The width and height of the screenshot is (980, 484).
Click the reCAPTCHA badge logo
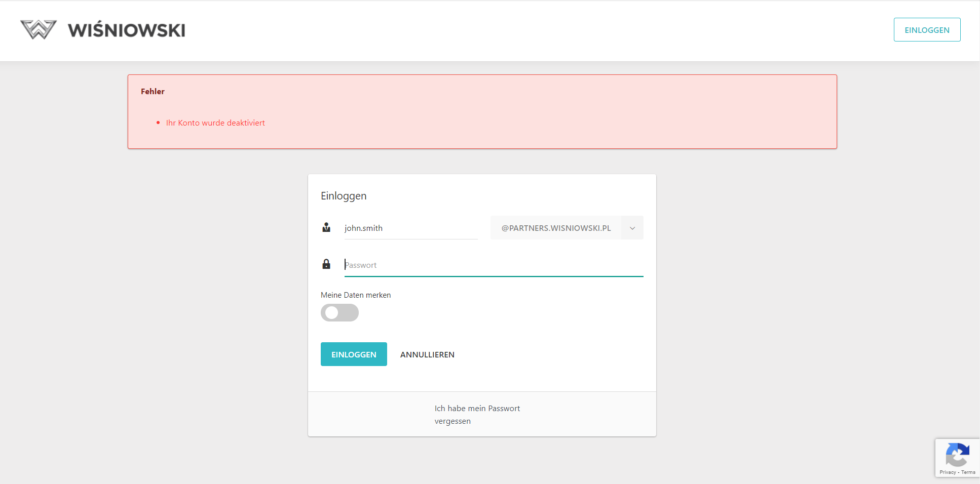tap(957, 455)
